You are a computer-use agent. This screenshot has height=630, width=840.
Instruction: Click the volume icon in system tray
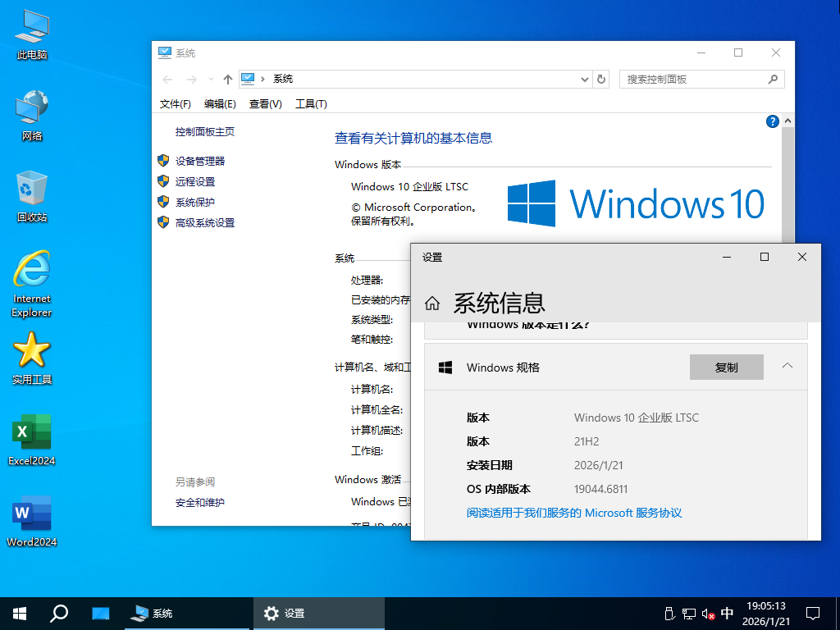pyautogui.click(x=707, y=613)
